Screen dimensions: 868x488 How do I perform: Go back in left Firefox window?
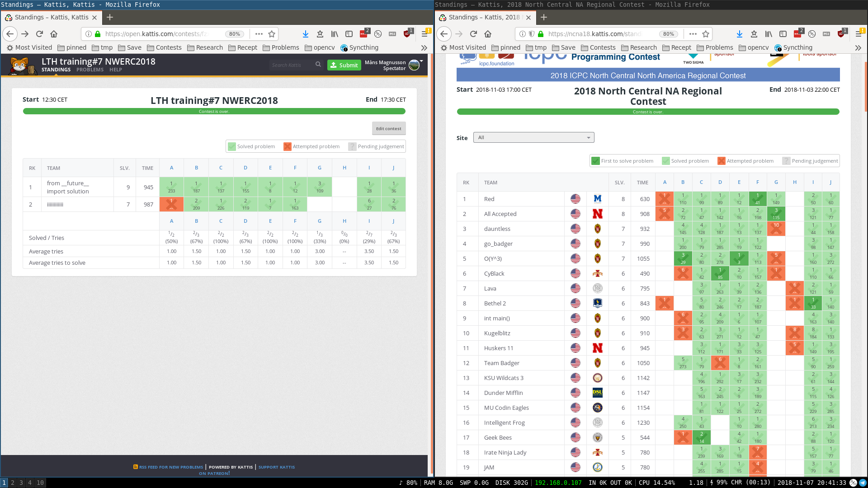(10, 34)
